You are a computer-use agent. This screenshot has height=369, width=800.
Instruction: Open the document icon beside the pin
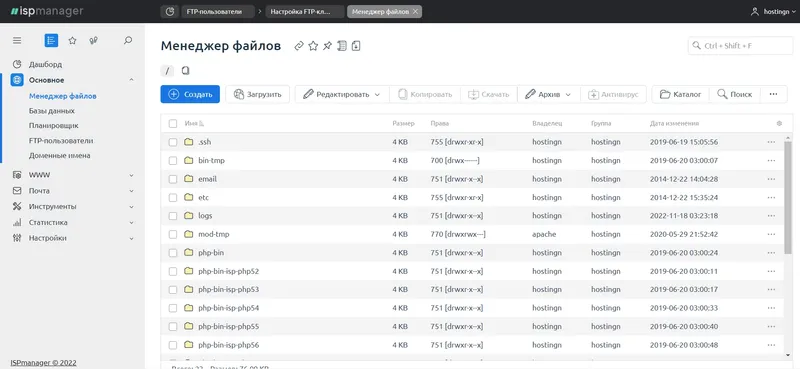[x=342, y=46]
